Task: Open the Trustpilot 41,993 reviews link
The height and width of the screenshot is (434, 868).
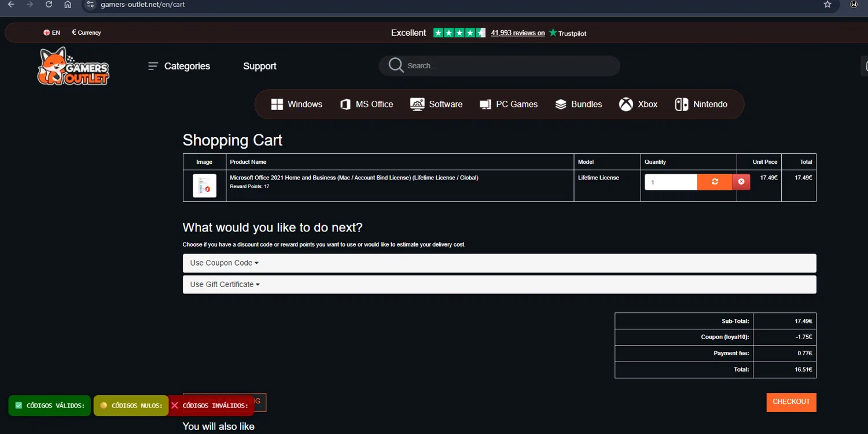Action: [x=518, y=33]
